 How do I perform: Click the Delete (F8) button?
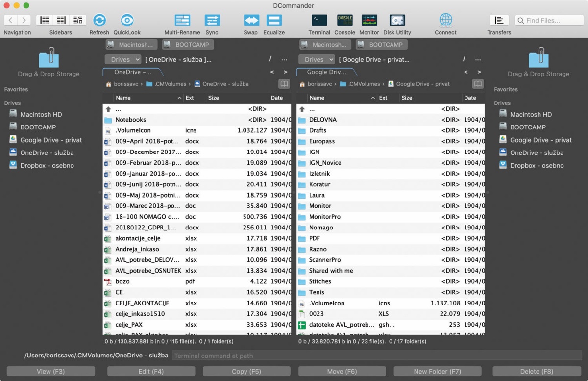[537, 372]
